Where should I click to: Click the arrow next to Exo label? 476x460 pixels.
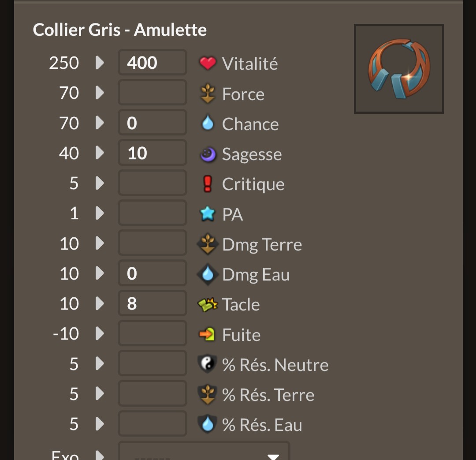(100, 455)
